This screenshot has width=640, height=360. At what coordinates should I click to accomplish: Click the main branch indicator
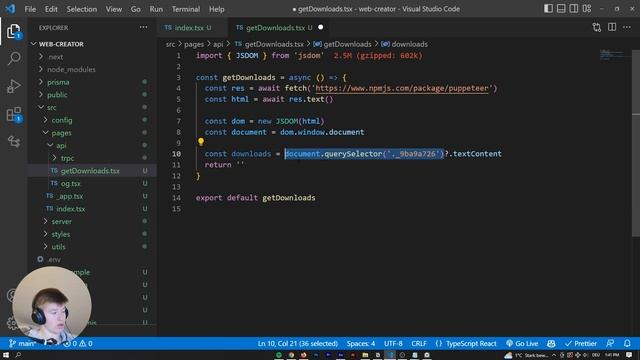point(22,344)
